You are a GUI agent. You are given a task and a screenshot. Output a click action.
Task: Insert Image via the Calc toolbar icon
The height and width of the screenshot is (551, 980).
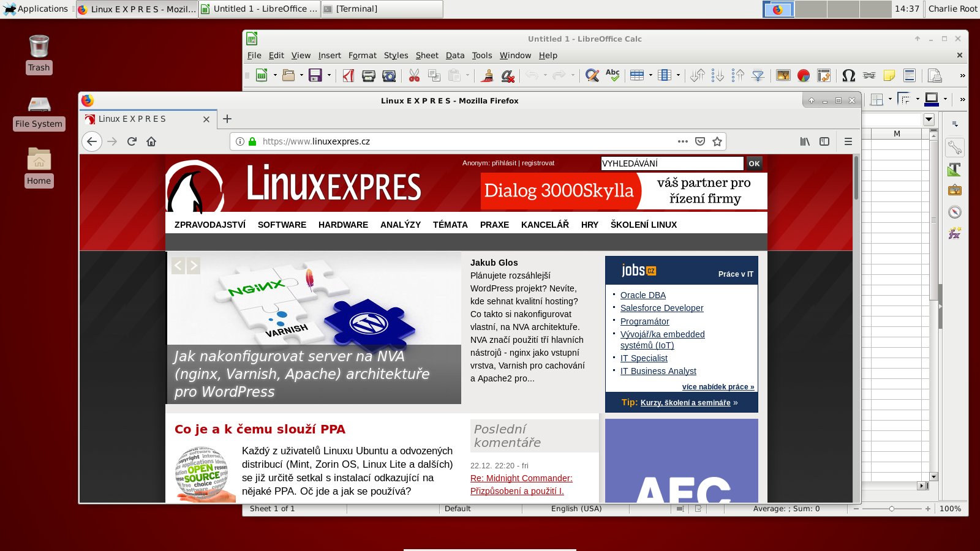pos(783,75)
